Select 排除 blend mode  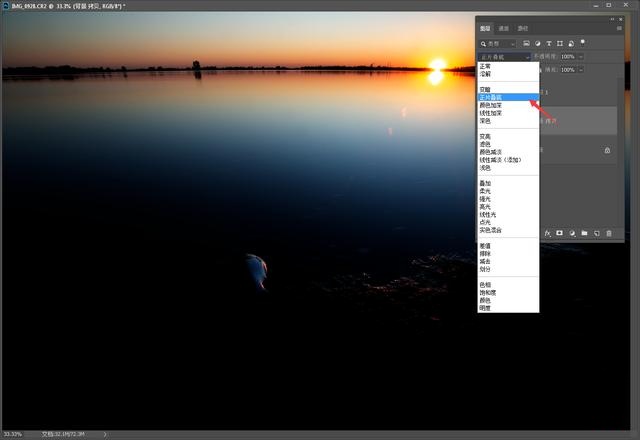click(508, 253)
